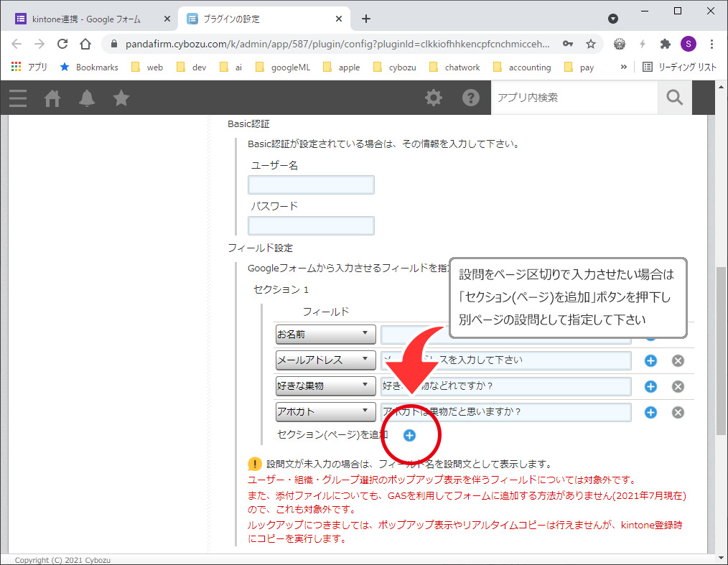This screenshot has height=565, width=728.
Task: Go to kintone portal home icon
Action: coord(52,98)
